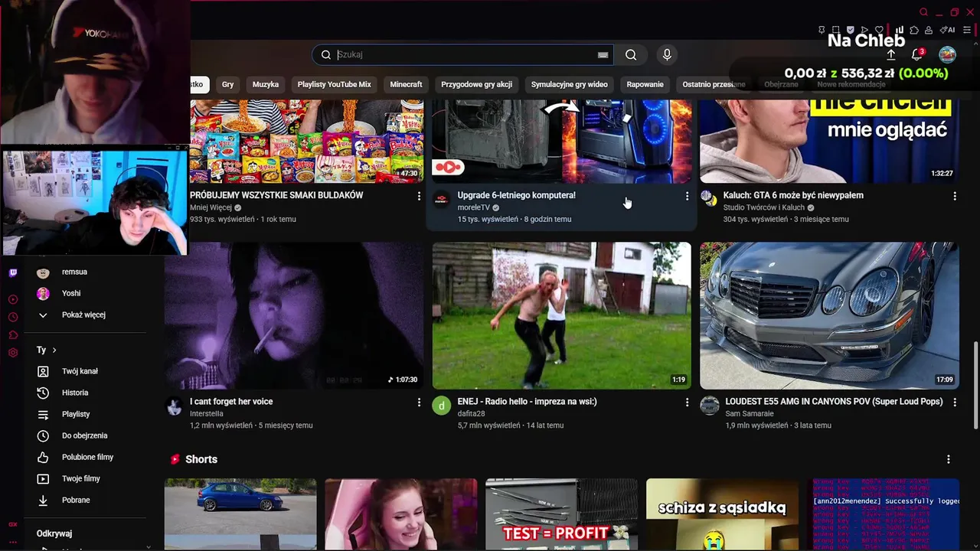Open the on-screen keyboard in the search box
The image size is (980, 551).
tap(603, 54)
